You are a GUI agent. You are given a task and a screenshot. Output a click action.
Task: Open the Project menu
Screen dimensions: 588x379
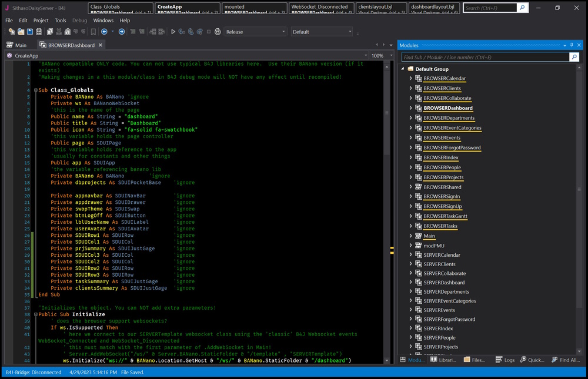pyautogui.click(x=41, y=20)
